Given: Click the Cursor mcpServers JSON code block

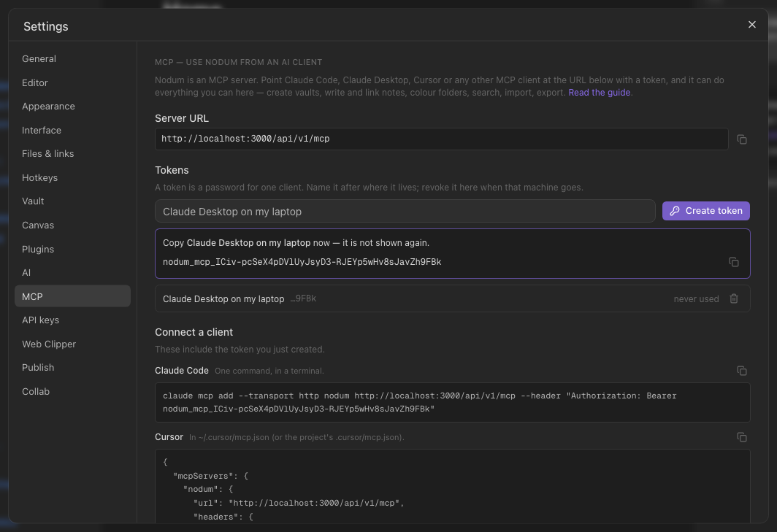Looking at the screenshot, I should pos(453,487).
